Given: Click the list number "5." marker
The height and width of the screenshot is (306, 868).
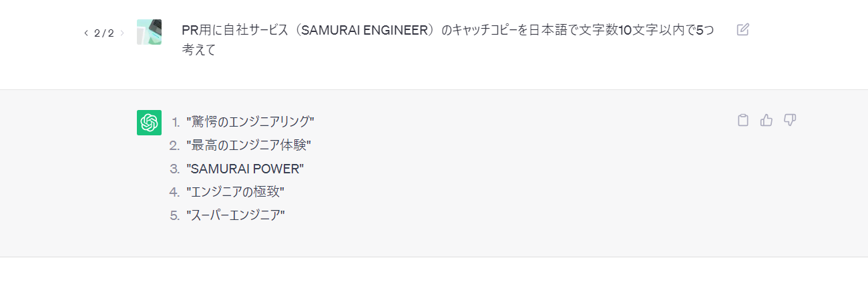Looking at the screenshot, I should 175,215.
